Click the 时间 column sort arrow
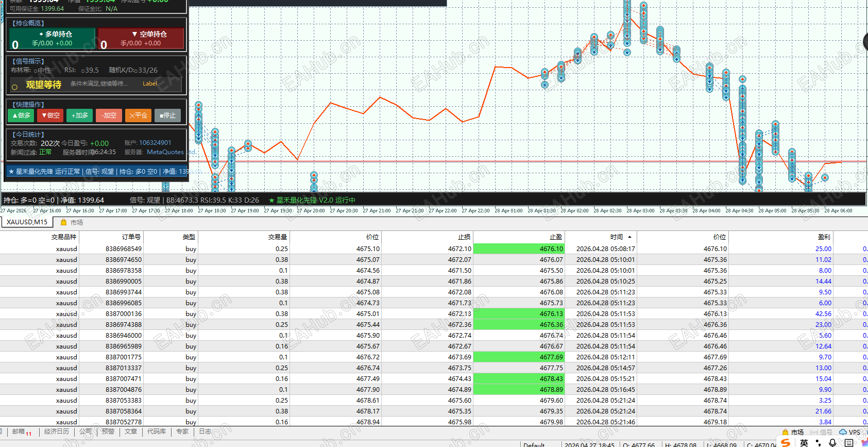Image resolution: width=868 pixels, height=447 pixels. (x=629, y=237)
